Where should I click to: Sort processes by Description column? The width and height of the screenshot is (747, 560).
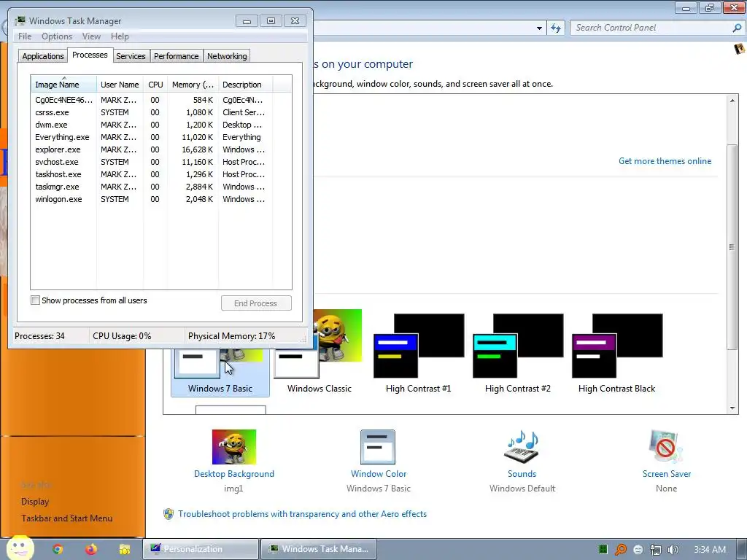tap(245, 85)
